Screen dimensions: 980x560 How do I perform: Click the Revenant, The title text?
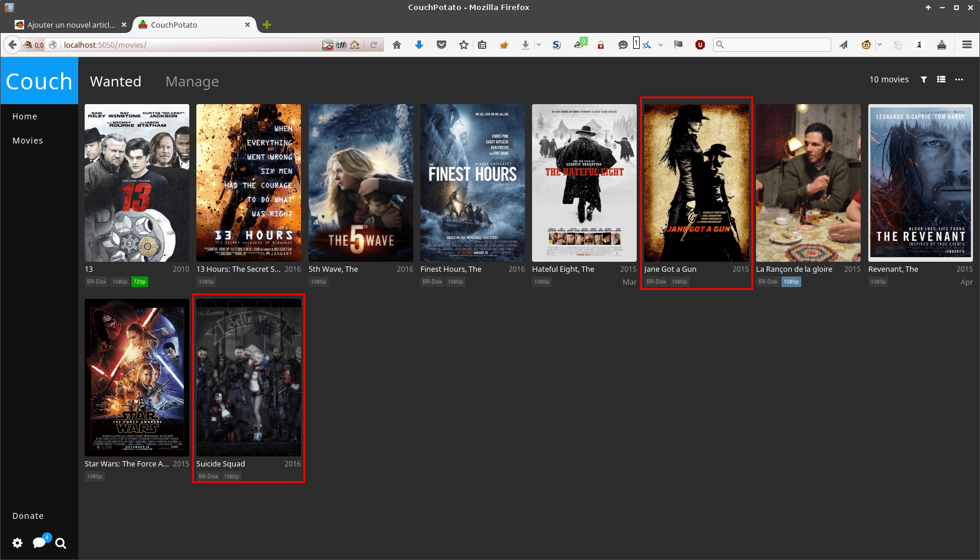pos(893,269)
